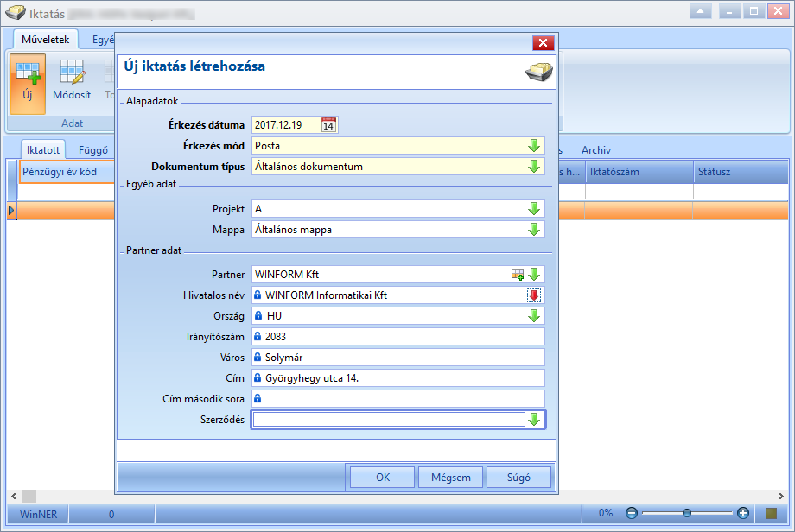This screenshot has height=532, width=795.
Task: Open help via the Súgó button
Action: click(x=518, y=478)
